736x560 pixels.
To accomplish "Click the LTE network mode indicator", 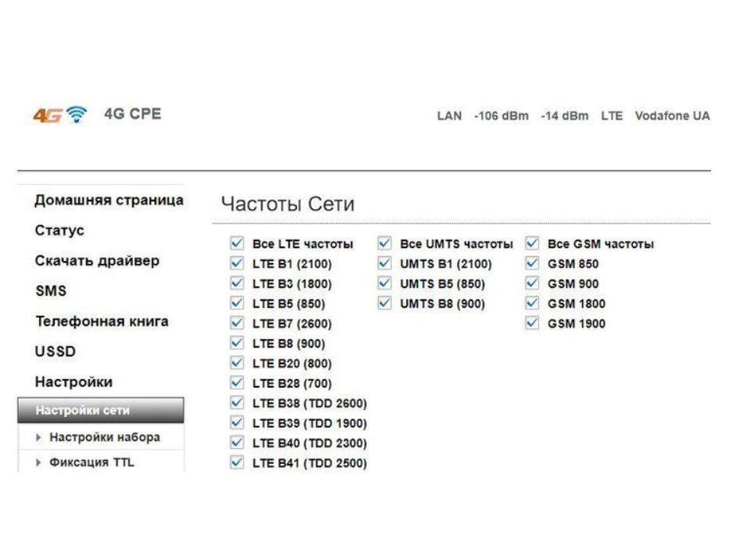I will click(x=612, y=116).
